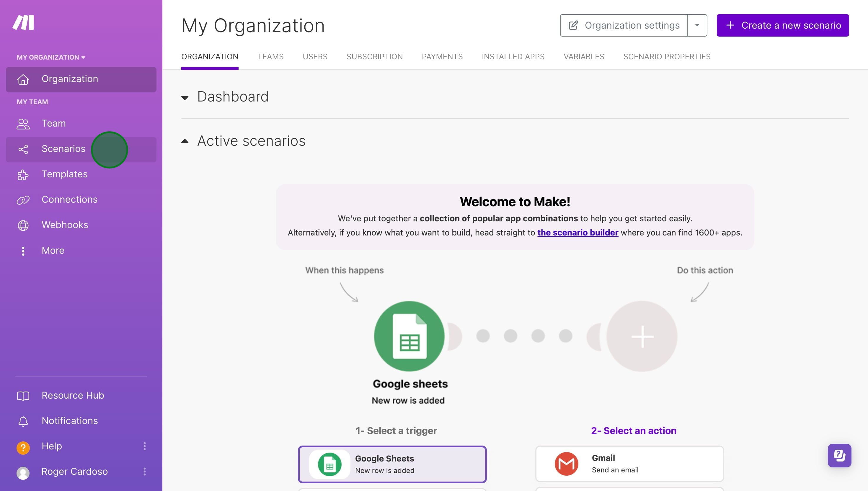
Task: Open Webhooks globe icon
Action: tap(23, 225)
